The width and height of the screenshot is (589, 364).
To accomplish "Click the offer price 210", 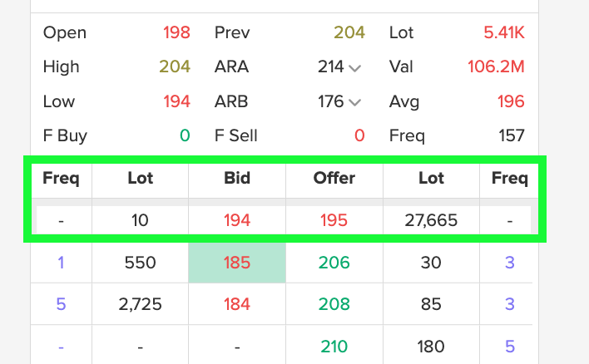I will (x=334, y=345).
